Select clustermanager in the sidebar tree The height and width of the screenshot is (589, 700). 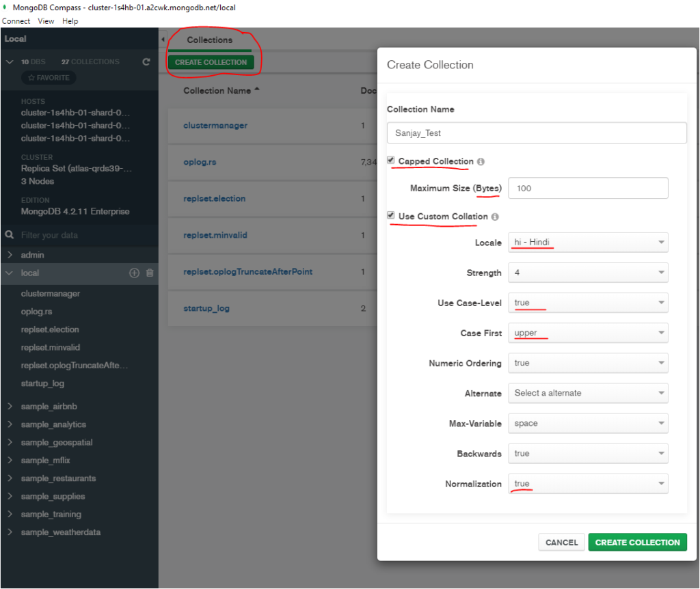point(51,294)
